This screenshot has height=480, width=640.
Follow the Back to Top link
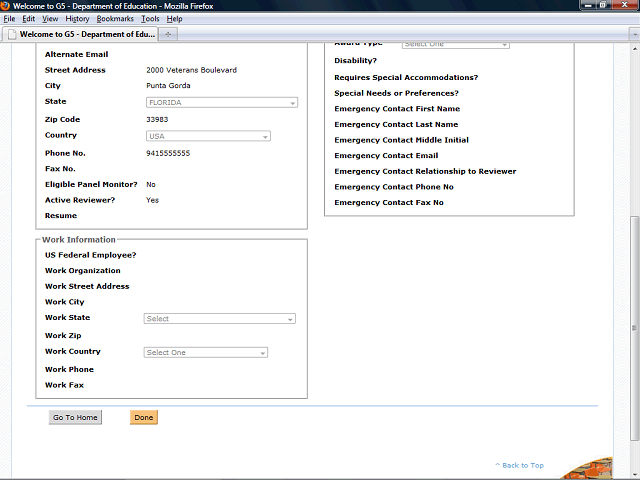coord(519,465)
